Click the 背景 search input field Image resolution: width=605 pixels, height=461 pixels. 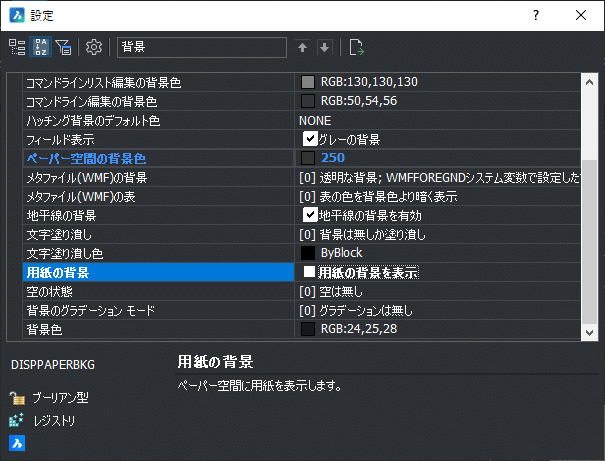coord(202,47)
